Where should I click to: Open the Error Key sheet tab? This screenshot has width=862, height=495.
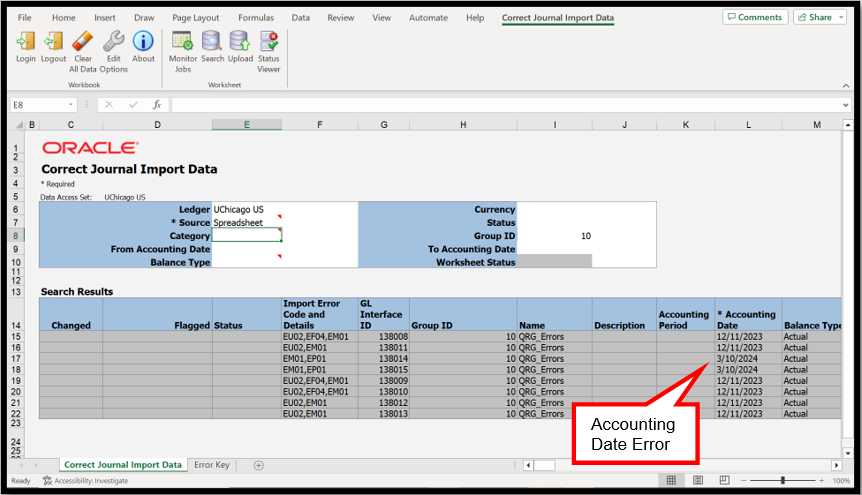pos(212,465)
